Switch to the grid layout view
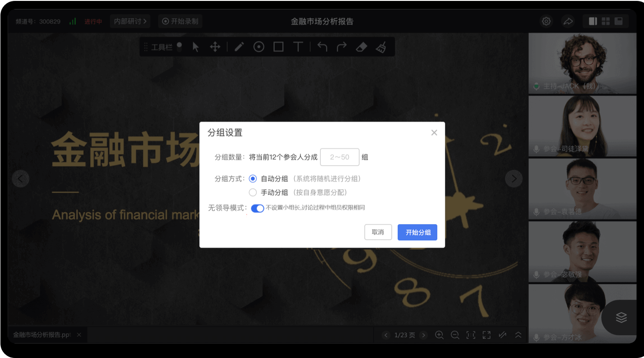 pos(606,21)
